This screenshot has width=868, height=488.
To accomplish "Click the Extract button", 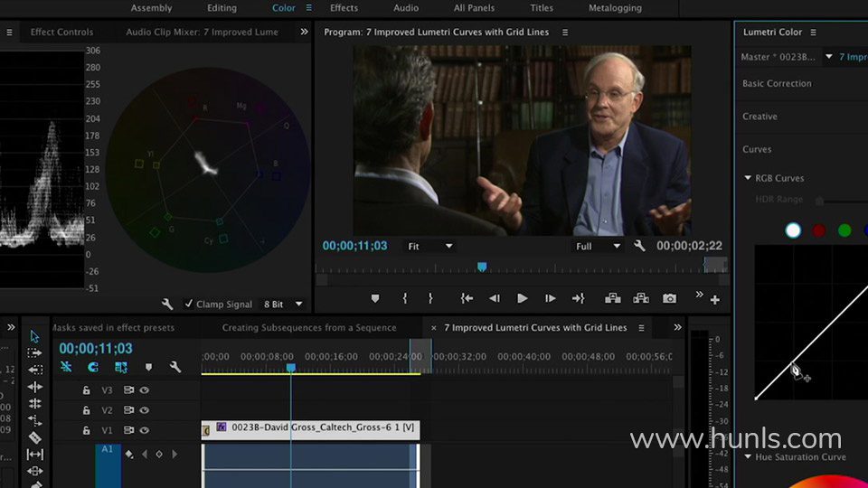I will point(641,298).
